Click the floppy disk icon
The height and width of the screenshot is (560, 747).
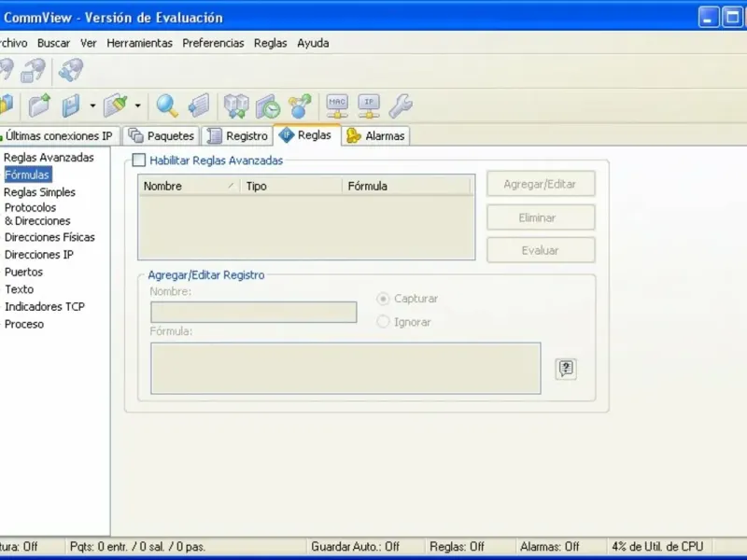point(72,105)
